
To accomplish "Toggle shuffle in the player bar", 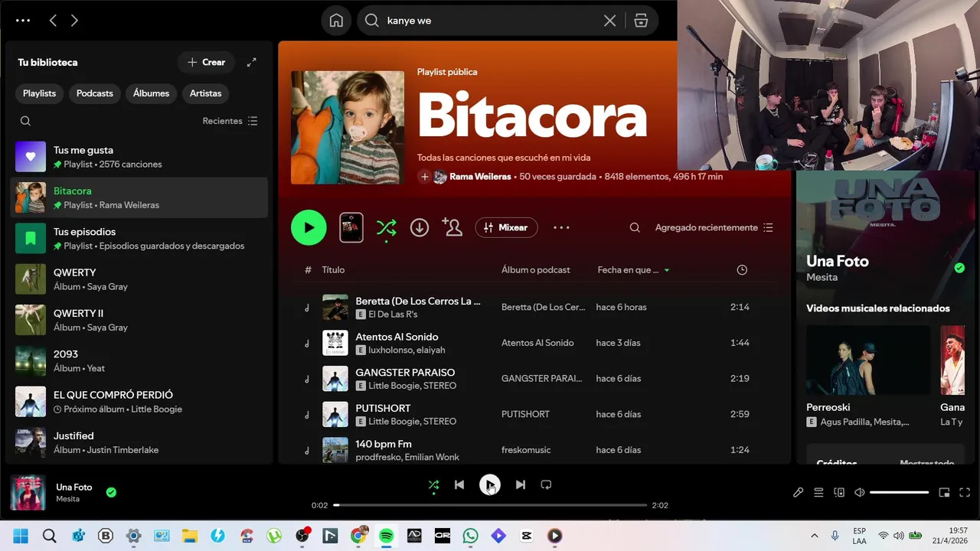I will [433, 484].
